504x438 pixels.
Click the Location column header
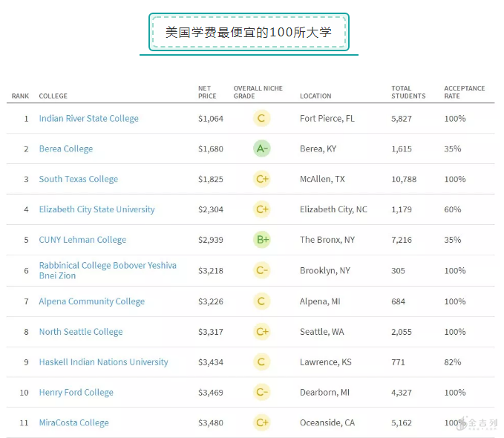click(x=315, y=96)
